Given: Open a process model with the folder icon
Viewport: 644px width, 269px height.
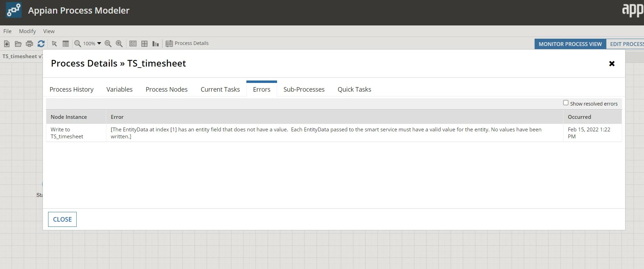Looking at the screenshot, I should tap(18, 44).
